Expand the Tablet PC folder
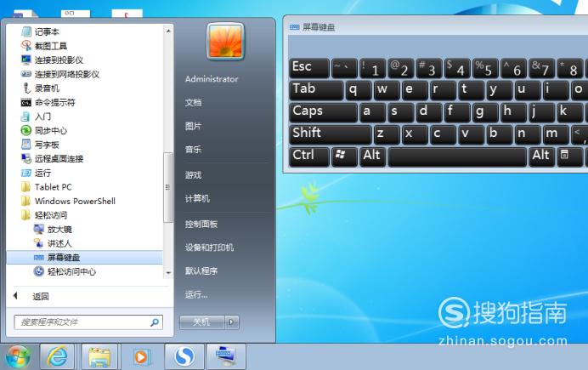Viewport: 588px width, 370px height. pos(46,187)
